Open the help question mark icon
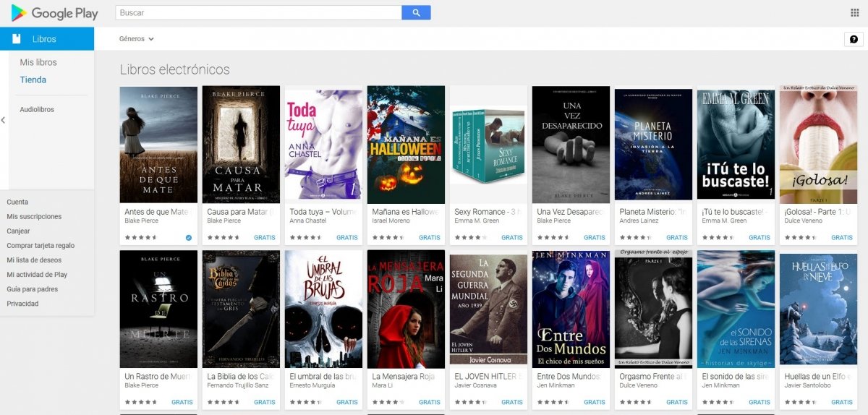868x415 pixels. 854,39
